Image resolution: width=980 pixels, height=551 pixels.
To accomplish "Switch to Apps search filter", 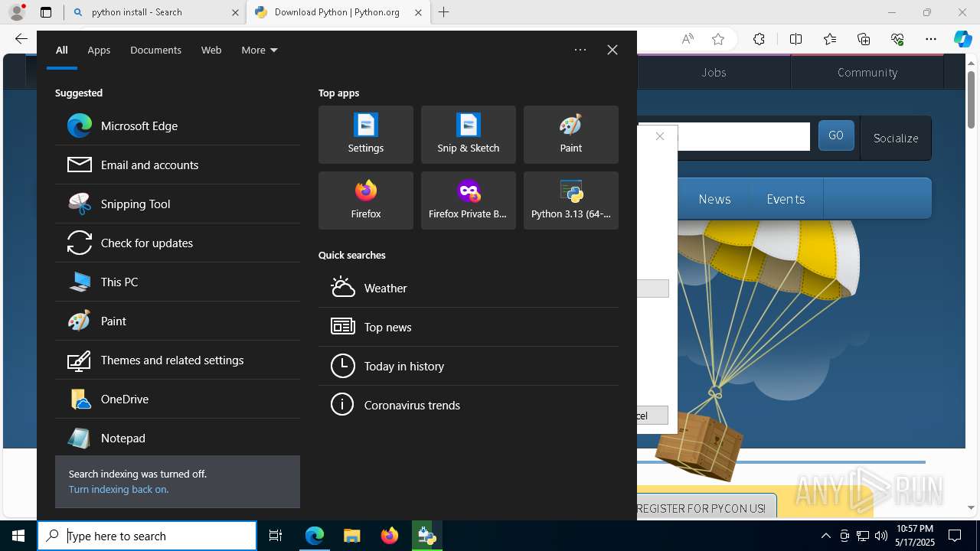I will click(99, 50).
